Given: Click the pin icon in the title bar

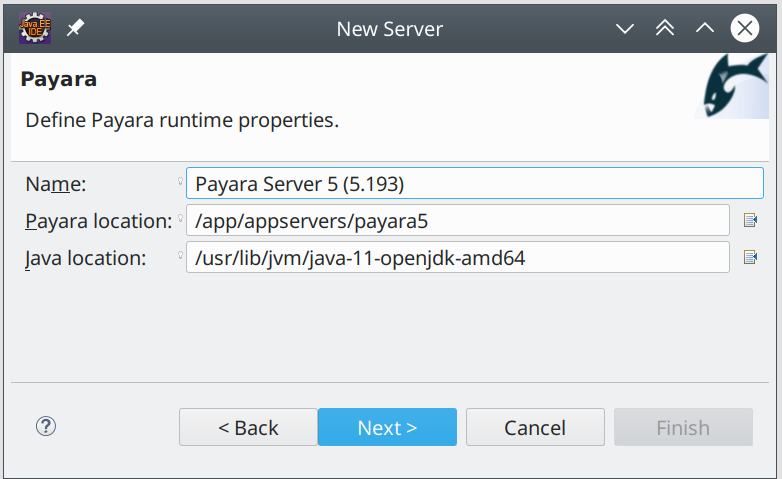Looking at the screenshot, I should click(76, 28).
